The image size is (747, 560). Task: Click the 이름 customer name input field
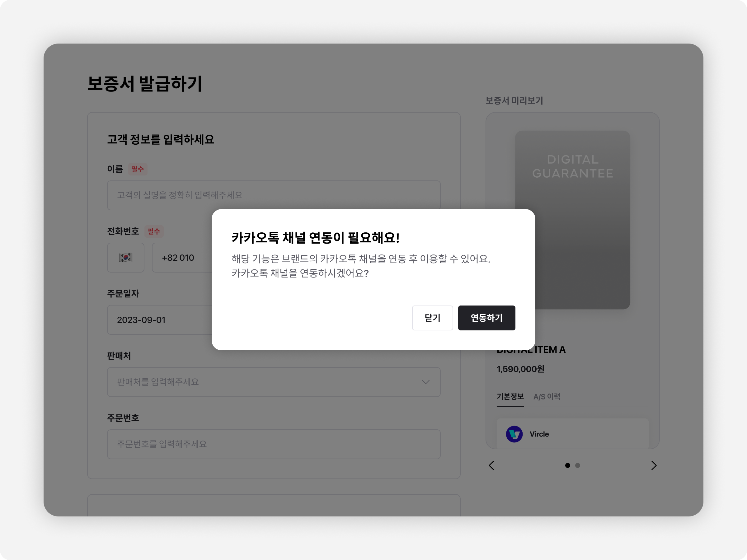pos(274,195)
